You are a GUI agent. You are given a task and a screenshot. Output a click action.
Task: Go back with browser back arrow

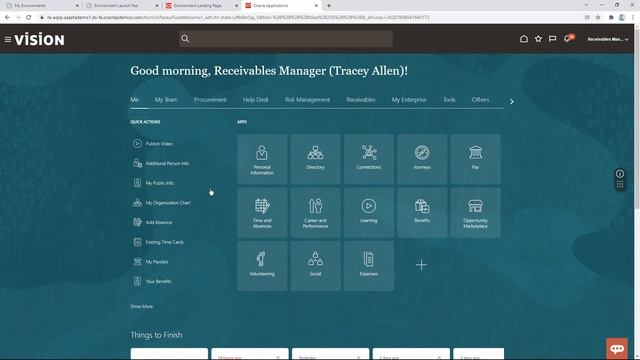[7, 18]
